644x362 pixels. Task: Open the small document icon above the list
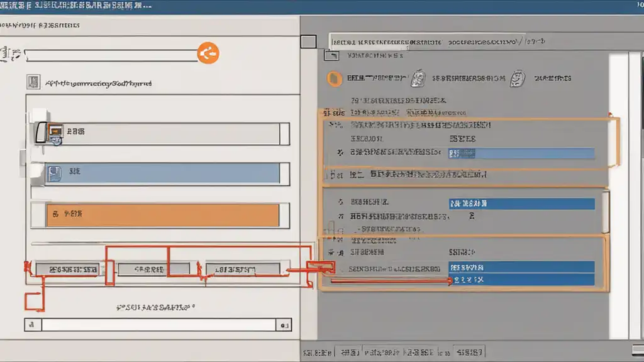point(33,82)
